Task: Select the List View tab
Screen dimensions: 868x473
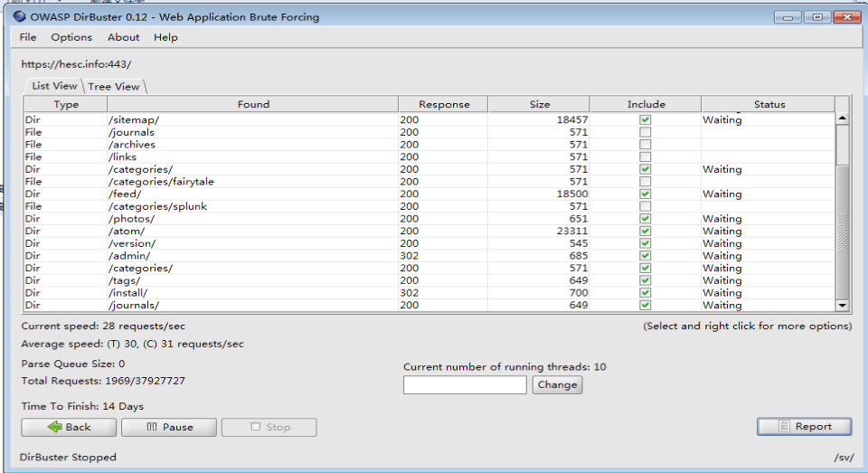Action: 54,86
